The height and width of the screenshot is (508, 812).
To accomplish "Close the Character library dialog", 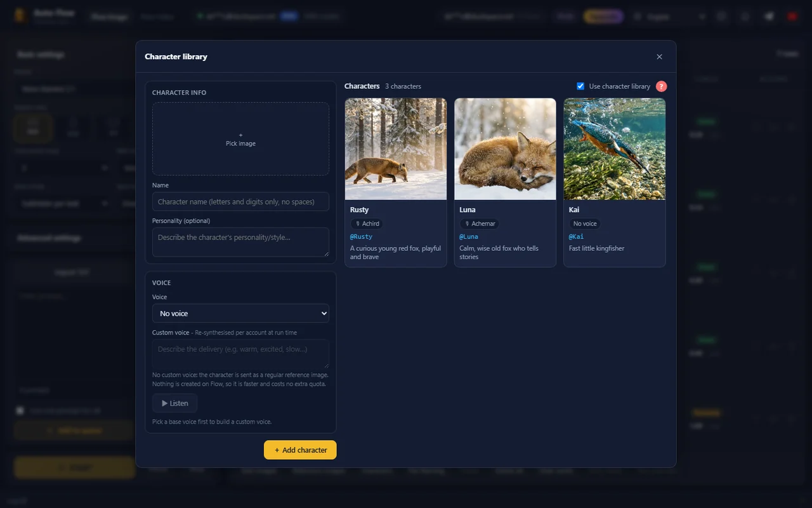I will 659,57.
